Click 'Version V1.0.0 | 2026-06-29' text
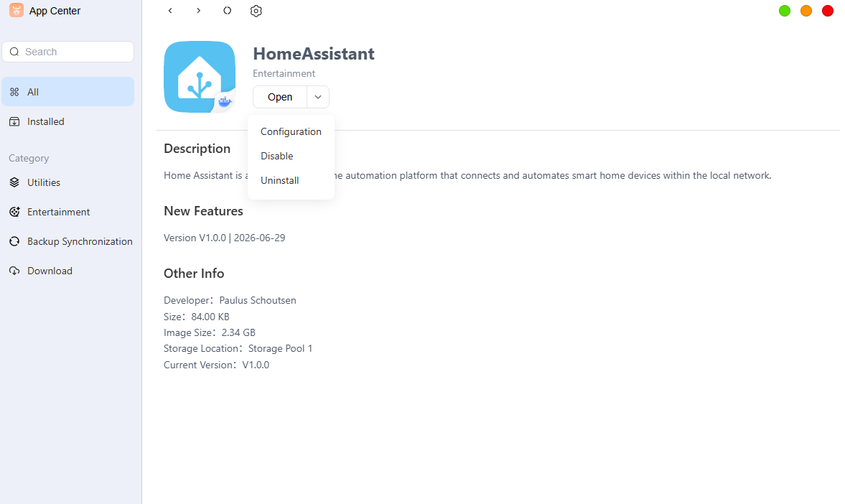Viewport: 845px width, 504px height. tap(225, 238)
